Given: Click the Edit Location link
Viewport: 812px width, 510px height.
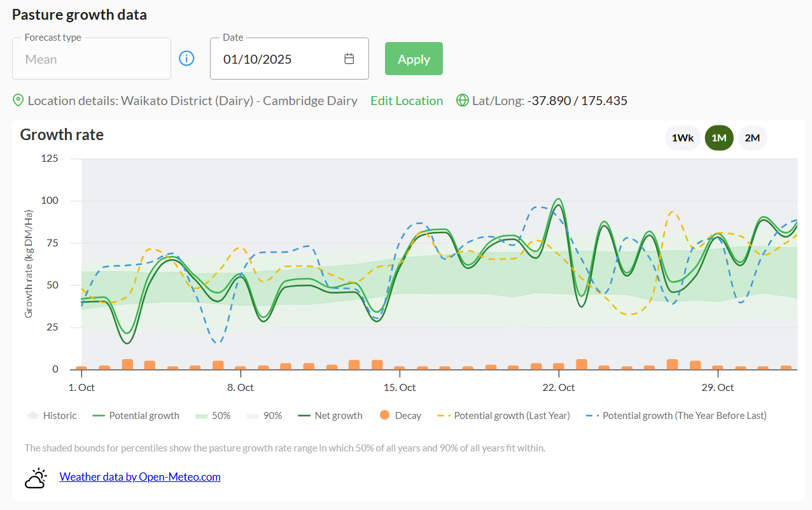Looking at the screenshot, I should (407, 101).
